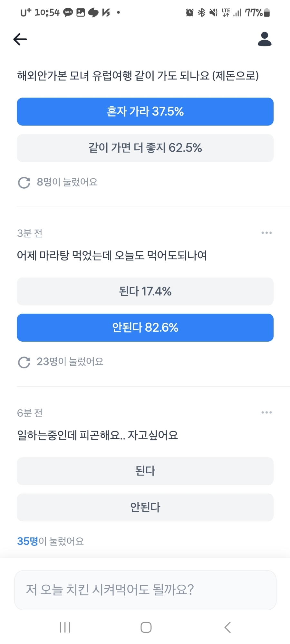Image resolution: width=290 pixels, height=644 pixels.
Task: Tap the Android back navigation chevron
Action: 227,627
